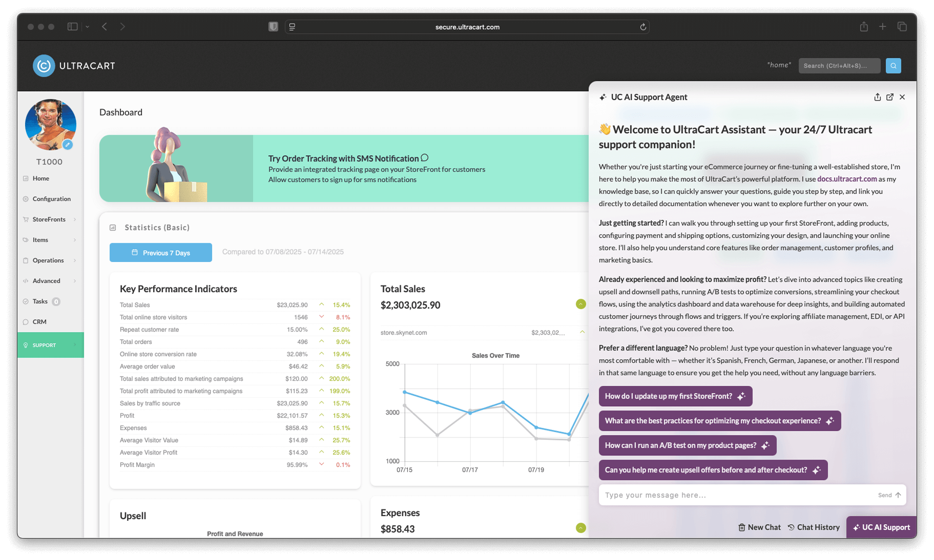The width and height of the screenshot is (934, 560).
Task: Click the Profit Margin row value 95.99%
Action: click(297, 465)
